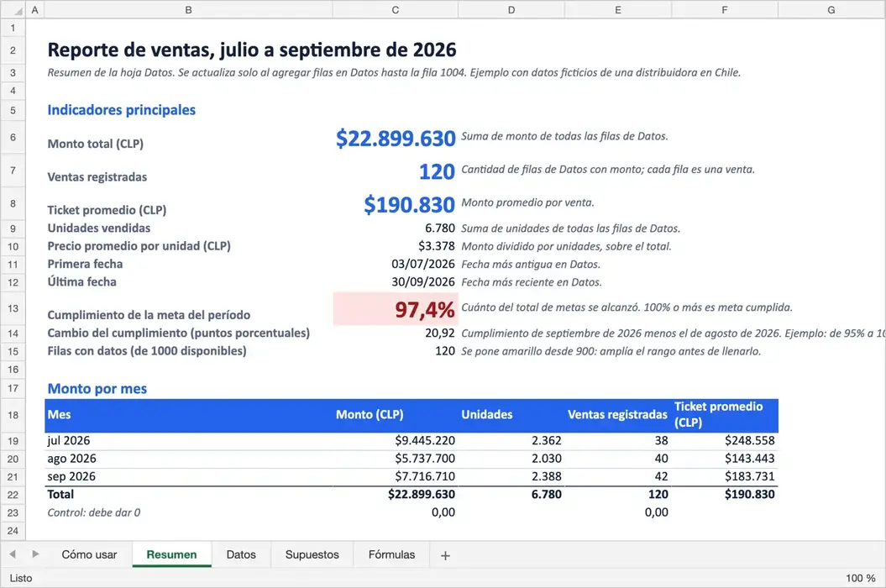The height and width of the screenshot is (588, 886).
Task: Open the Supuestos sheet tab
Action: tap(312, 554)
